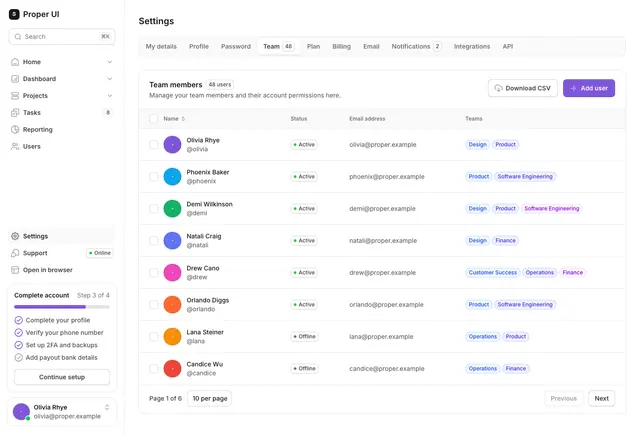Open the Integrations tab
Viewport: 640px width, 435px height.
pyautogui.click(x=472, y=47)
